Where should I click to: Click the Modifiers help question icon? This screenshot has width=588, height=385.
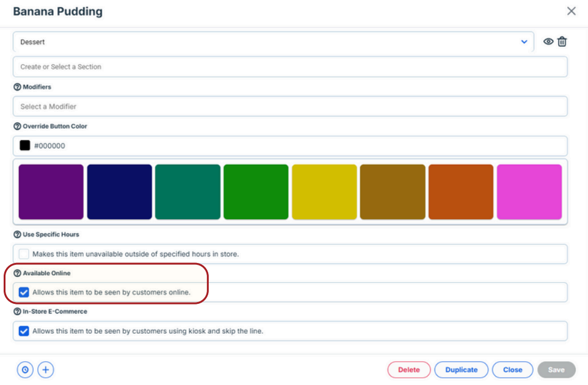coord(17,87)
